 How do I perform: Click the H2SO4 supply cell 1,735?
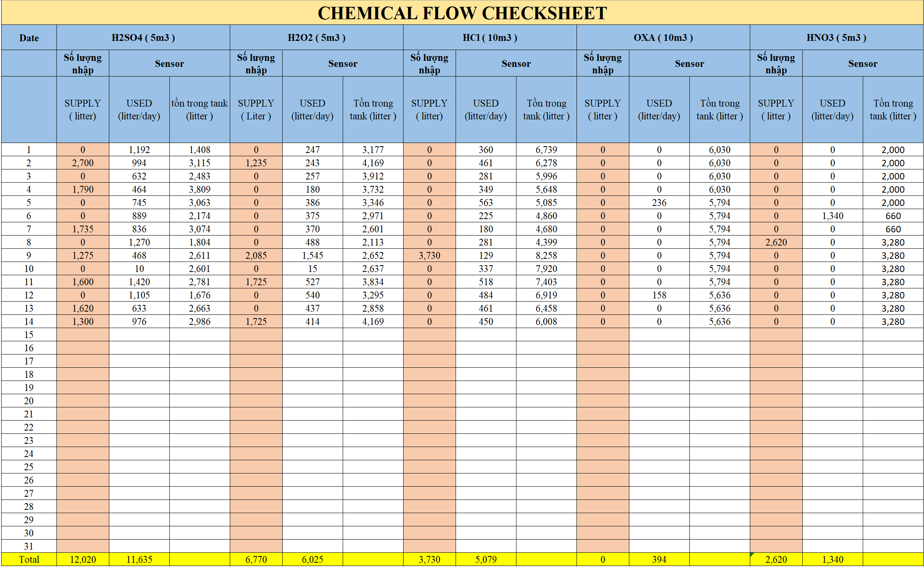(x=83, y=229)
